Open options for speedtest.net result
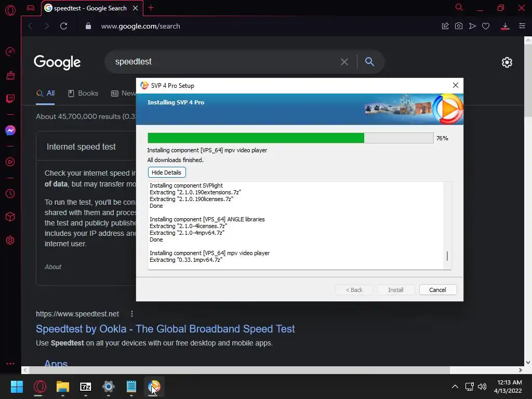532x399 pixels. pyautogui.click(x=131, y=314)
